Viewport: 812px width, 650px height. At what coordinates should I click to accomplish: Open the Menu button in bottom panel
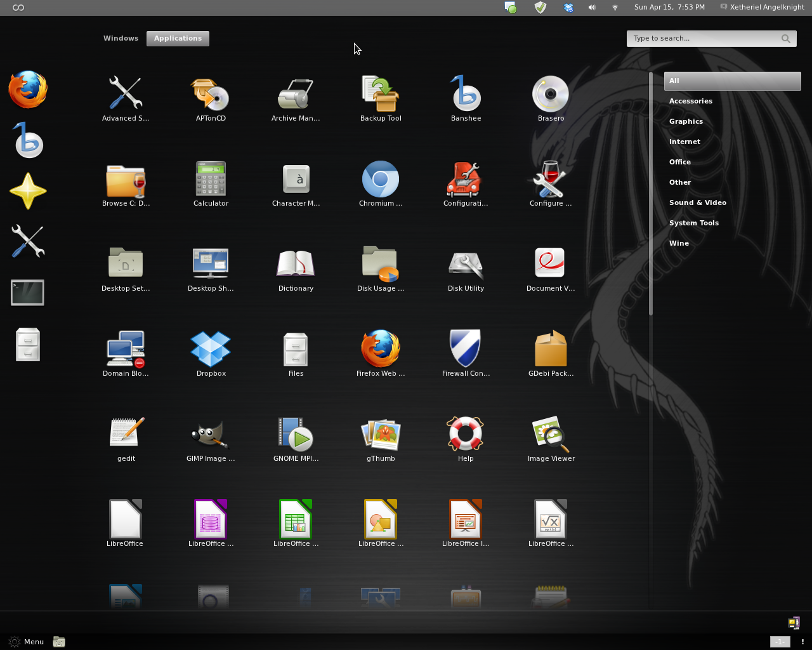tap(26, 642)
